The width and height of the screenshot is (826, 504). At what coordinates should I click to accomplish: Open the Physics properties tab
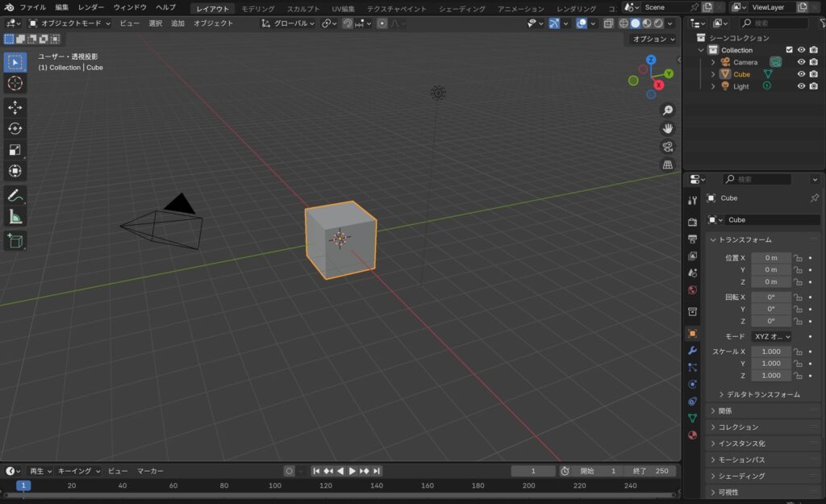pyautogui.click(x=693, y=384)
